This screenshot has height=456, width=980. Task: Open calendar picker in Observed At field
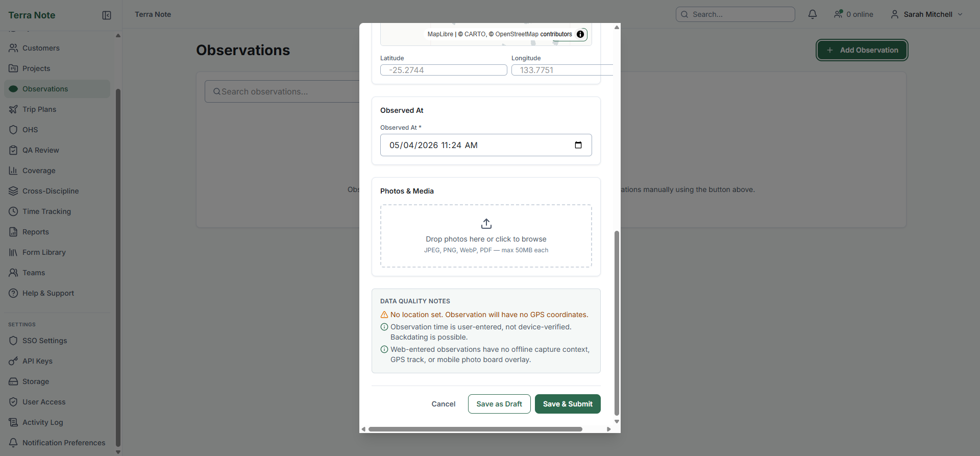click(x=578, y=145)
